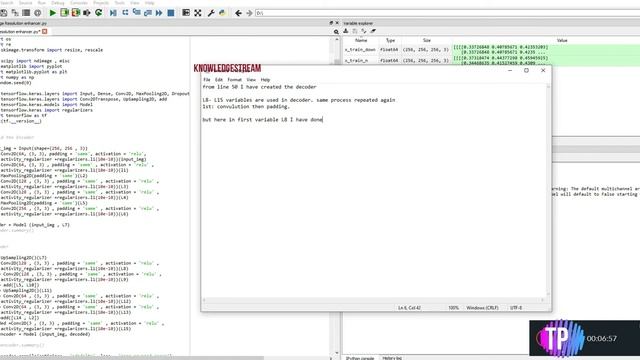Image resolution: width=640 pixels, height=360 pixels.
Task: Click the line 'from line 50 I have created'
Action: 259,87
